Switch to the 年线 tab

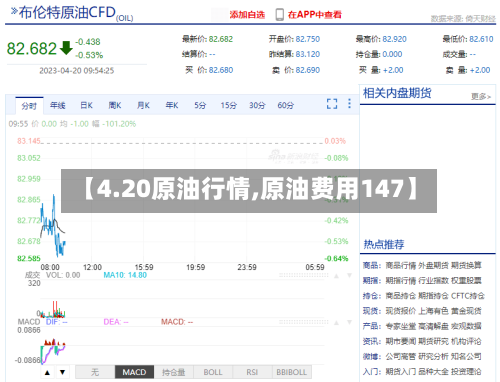pyautogui.click(x=57, y=106)
